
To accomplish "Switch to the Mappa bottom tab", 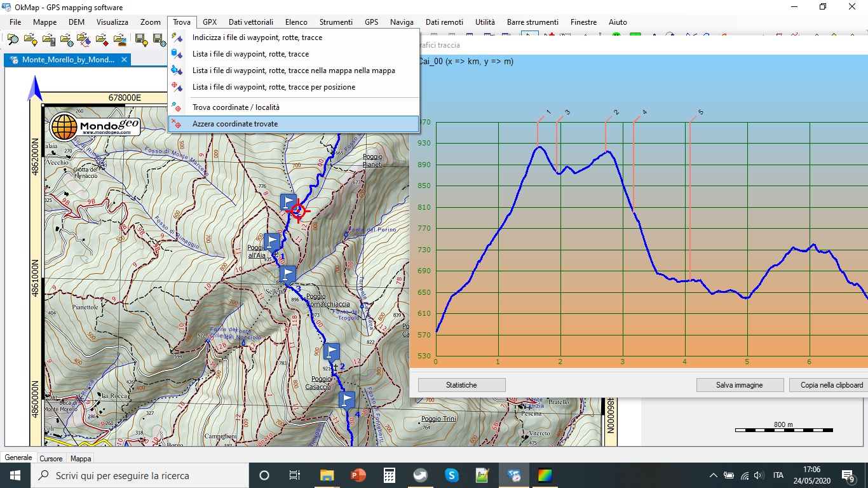I will [x=81, y=458].
